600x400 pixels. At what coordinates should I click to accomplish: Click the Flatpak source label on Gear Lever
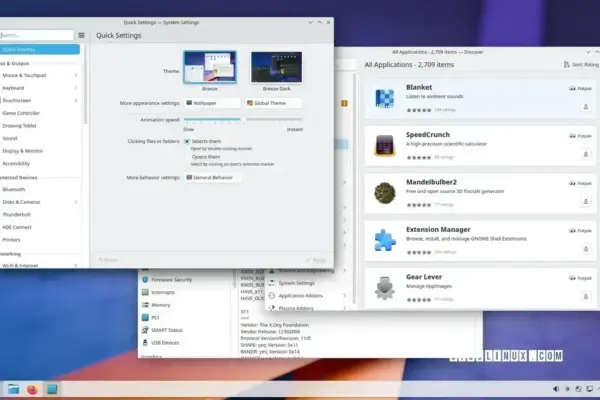580,278
